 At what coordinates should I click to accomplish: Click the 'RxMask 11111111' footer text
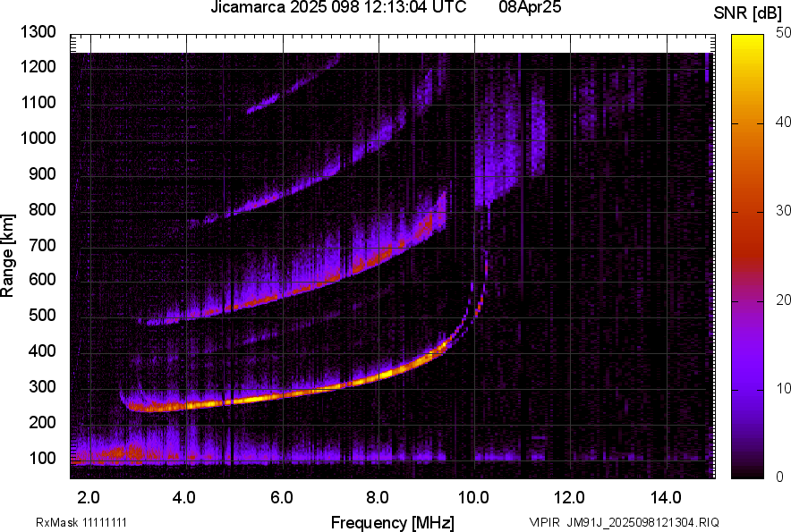(81, 522)
